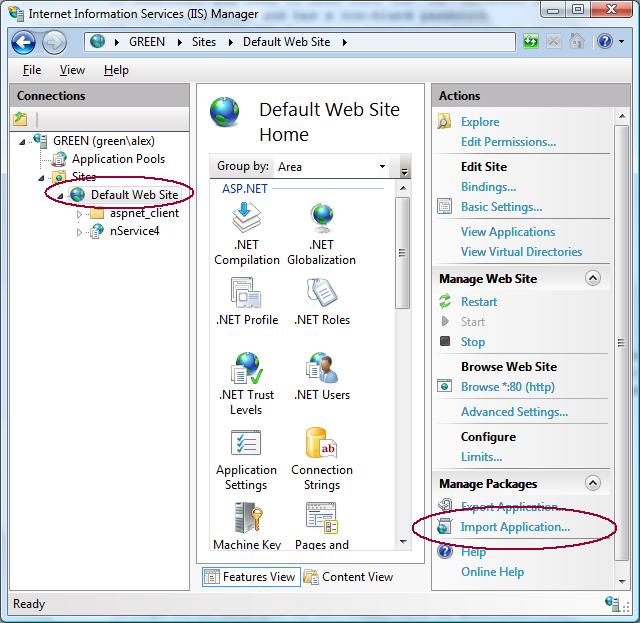The width and height of the screenshot is (640, 623).
Task: Click the Stop loading toolbar icon
Action: click(x=553, y=41)
